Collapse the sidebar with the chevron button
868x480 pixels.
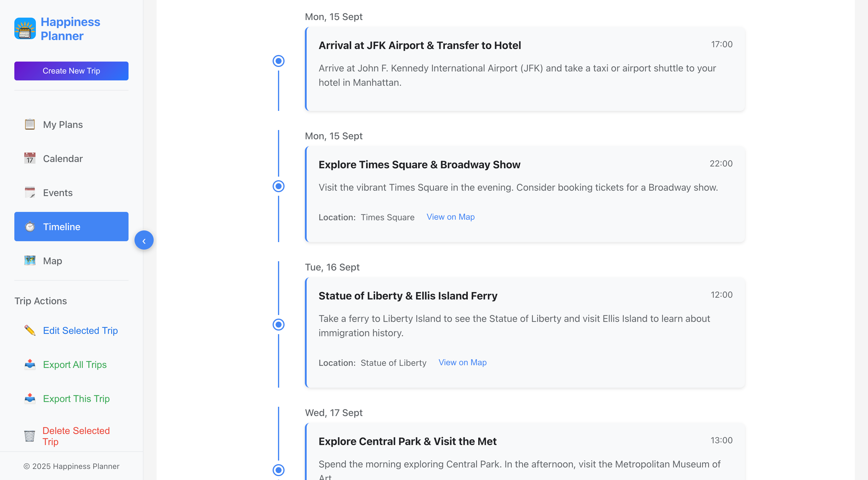(144, 241)
